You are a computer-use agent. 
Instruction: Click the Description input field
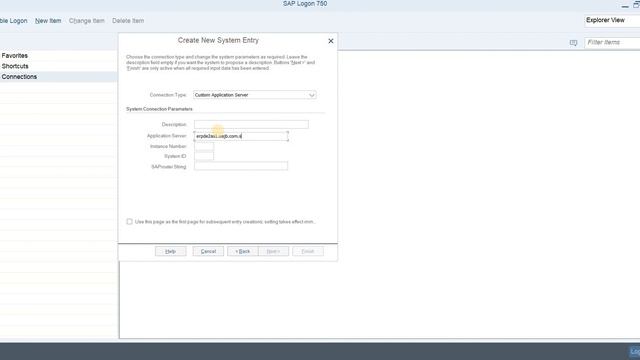(x=251, y=124)
